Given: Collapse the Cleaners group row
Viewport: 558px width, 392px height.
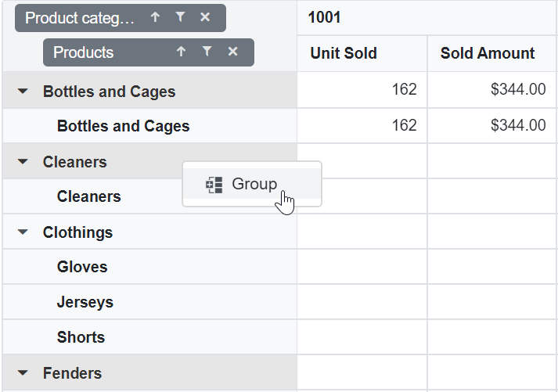Looking at the screenshot, I should (23, 162).
